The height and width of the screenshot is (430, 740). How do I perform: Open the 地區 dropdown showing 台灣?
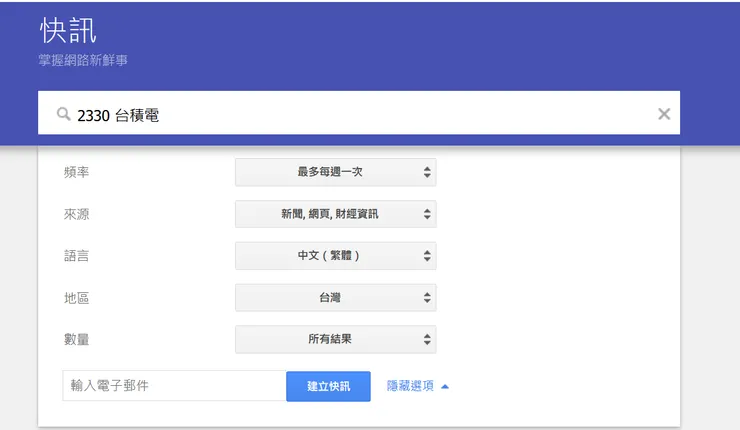(x=336, y=298)
